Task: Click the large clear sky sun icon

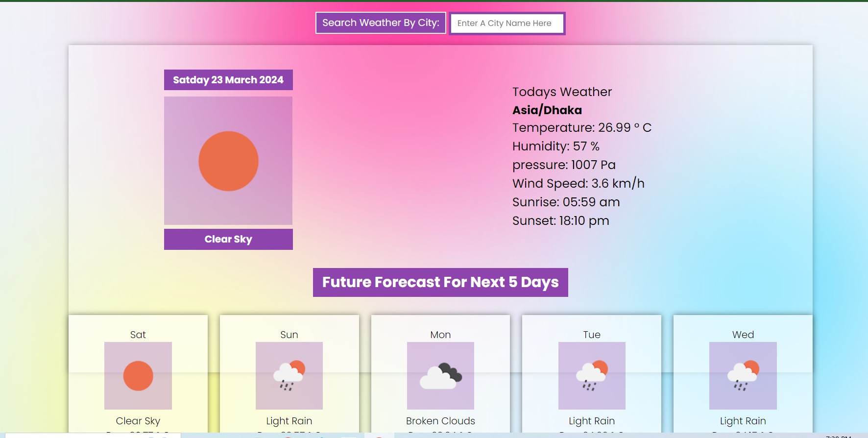Action: (x=228, y=161)
